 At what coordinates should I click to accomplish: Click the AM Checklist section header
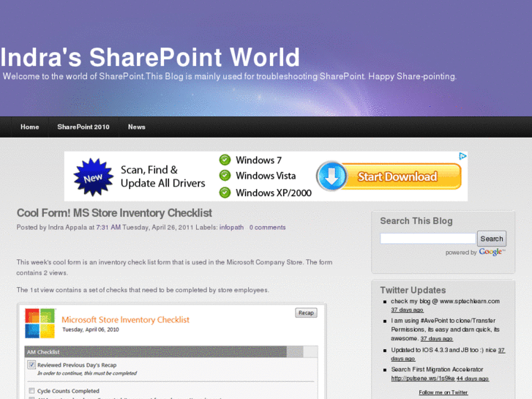click(171, 352)
